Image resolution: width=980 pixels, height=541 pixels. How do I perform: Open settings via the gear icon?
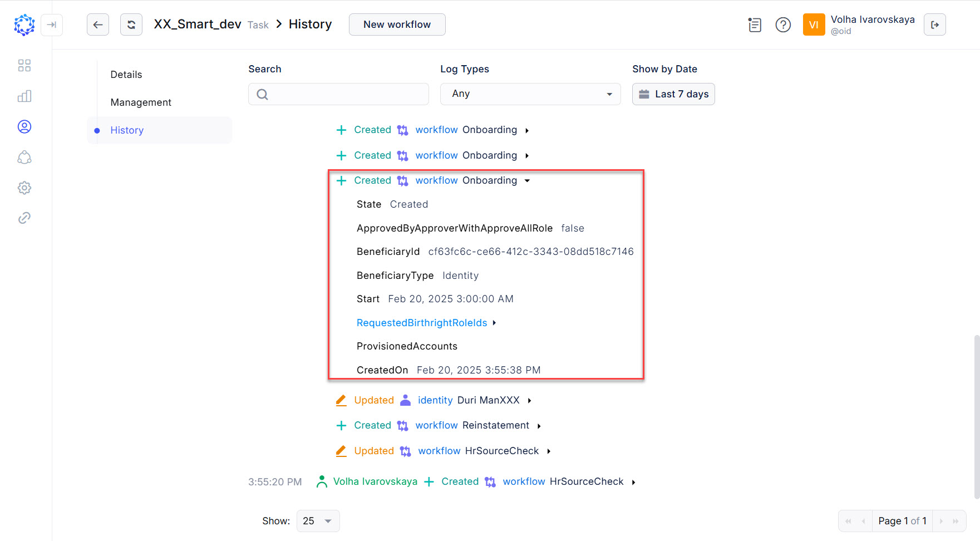pyautogui.click(x=24, y=188)
